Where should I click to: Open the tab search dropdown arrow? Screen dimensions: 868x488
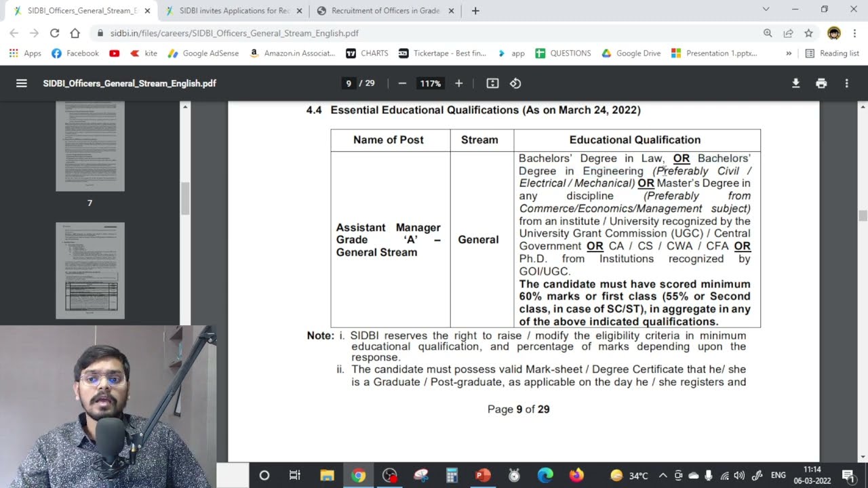click(766, 9)
